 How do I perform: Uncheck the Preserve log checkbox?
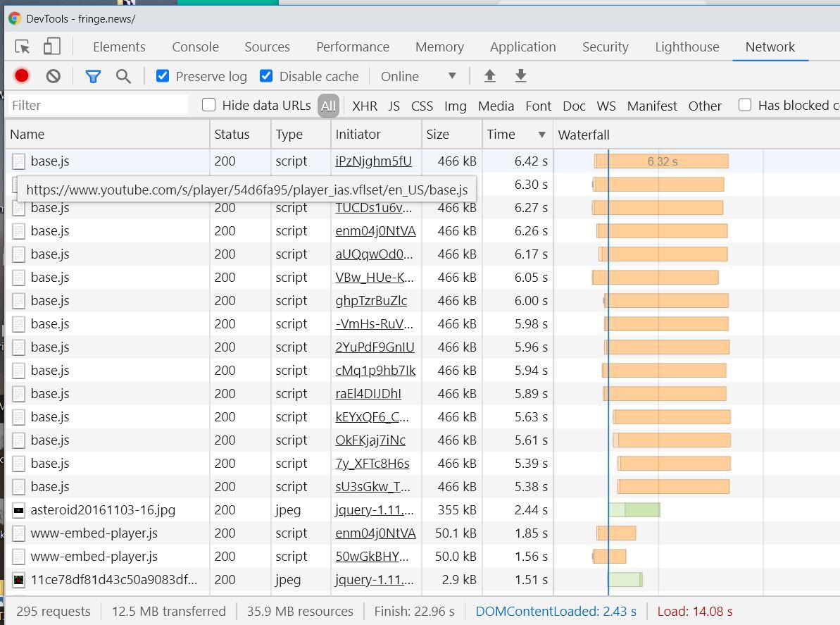pyautogui.click(x=163, y=76)
